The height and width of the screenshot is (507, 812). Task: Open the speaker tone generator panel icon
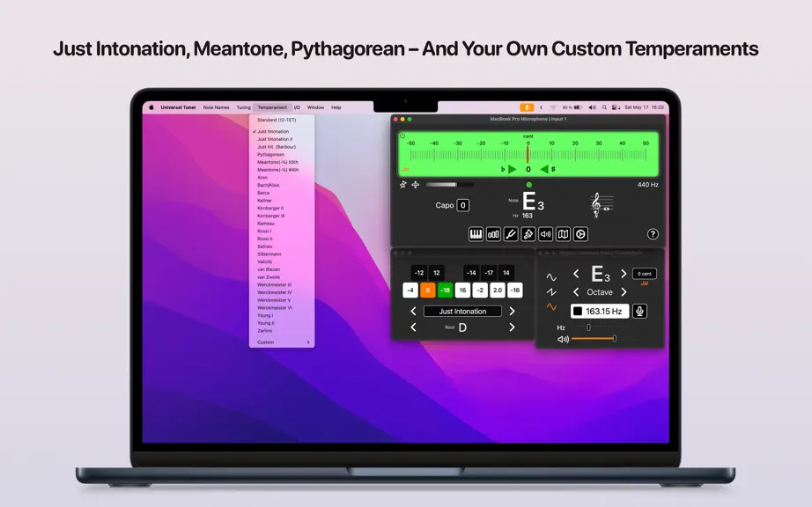tap(546, 234)
